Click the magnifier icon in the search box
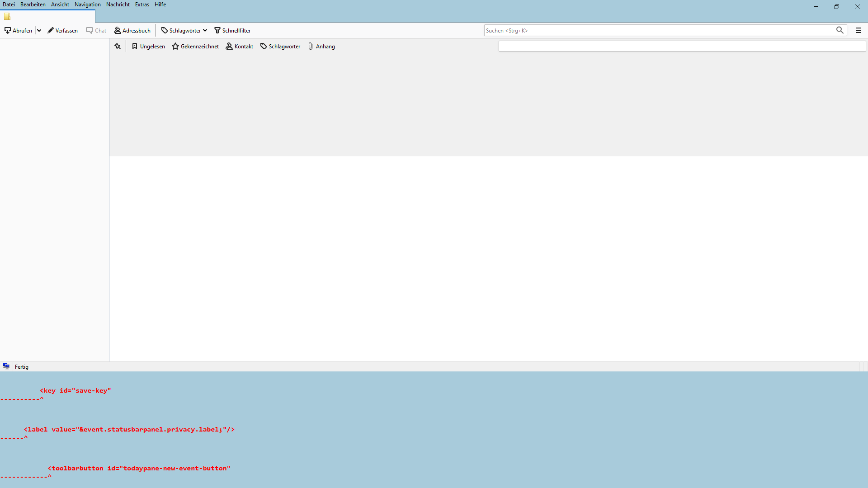 (x=840, y=30)
